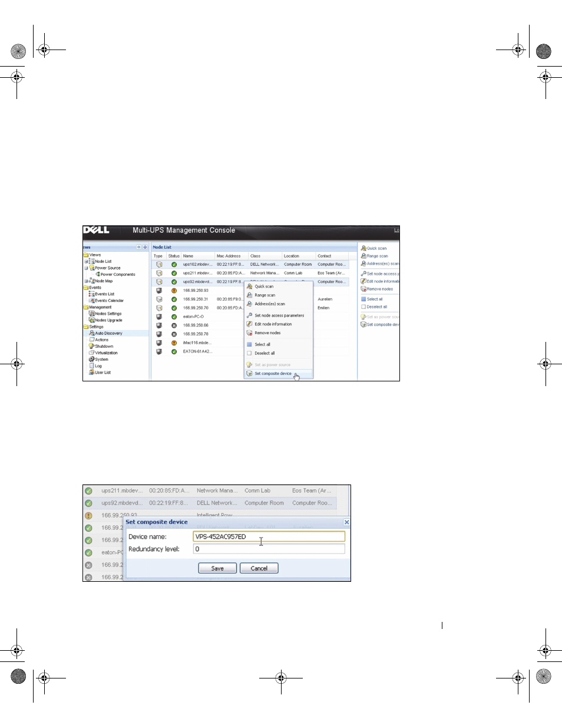The height and width of the screenshot is (728, 562).
Task: Click the Log icon in the Settings tree
Action: 92,365
